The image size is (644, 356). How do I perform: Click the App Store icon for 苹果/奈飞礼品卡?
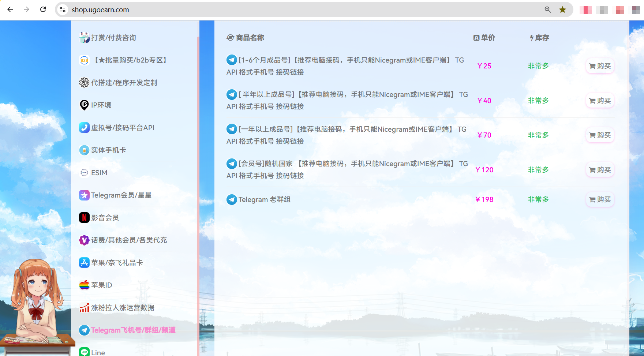click(84, 263)
